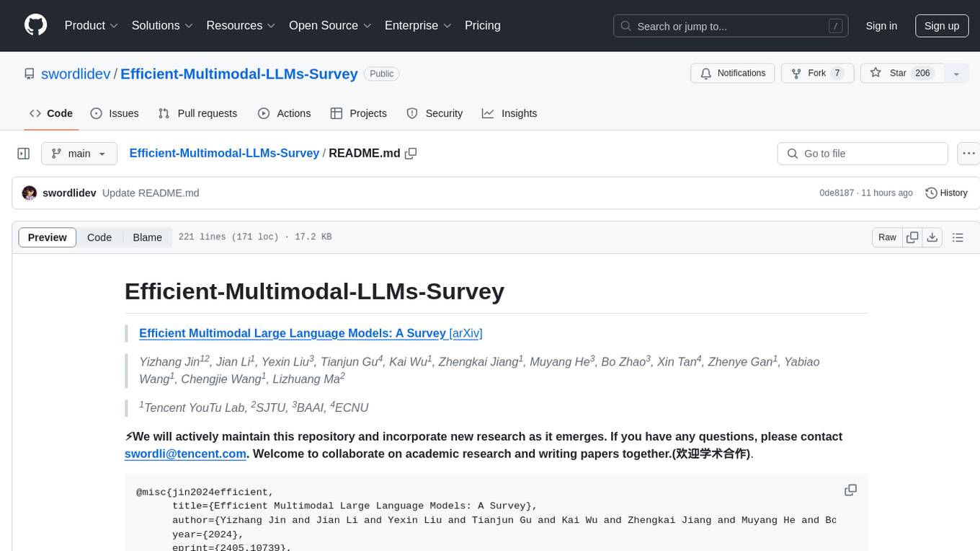Open the star lists dropdown arrow
Viewport: 980px width, 551px height.
956,74
